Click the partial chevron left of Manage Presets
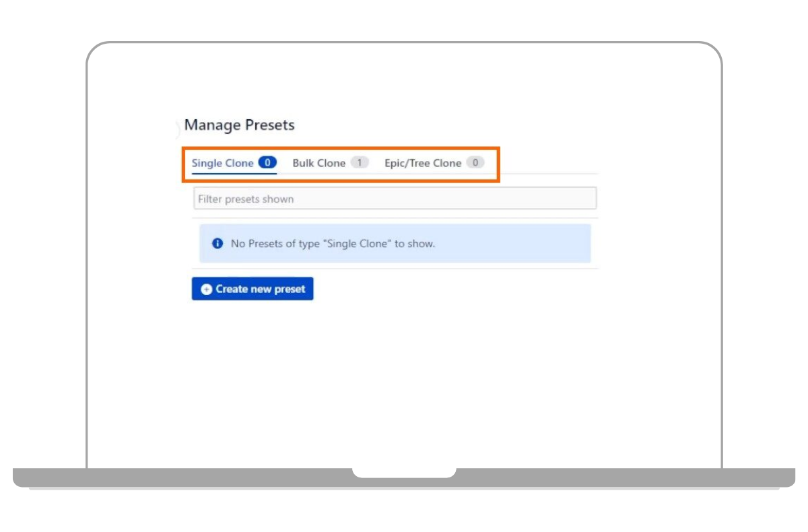The image size is (808, 532). (x=178, y=127)
